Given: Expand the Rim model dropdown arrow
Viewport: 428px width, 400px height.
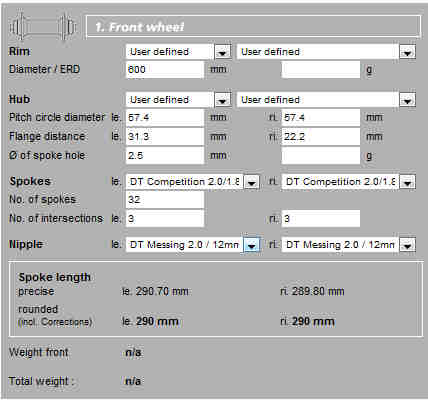Looking at the screenshot, I should coord(407,52).
